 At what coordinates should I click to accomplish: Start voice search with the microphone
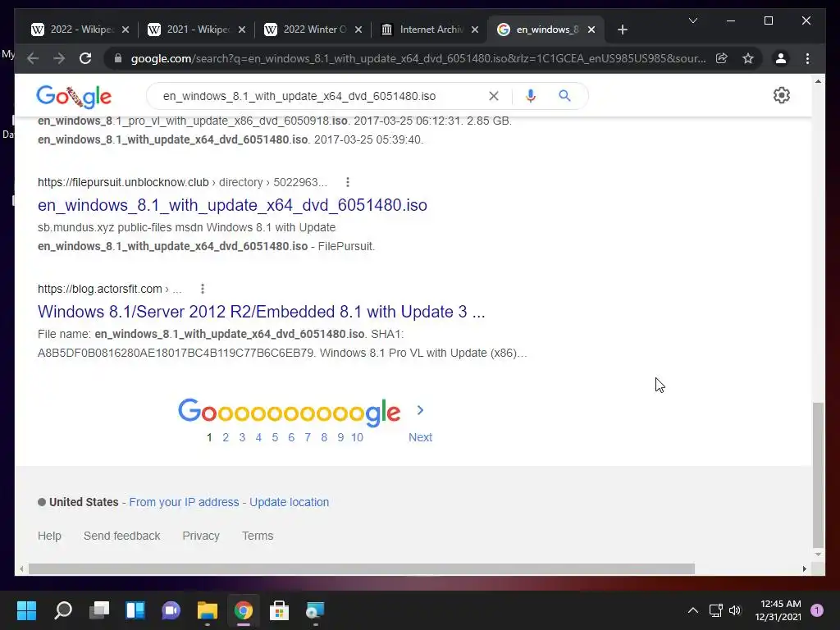pyautogui.click(x=531, y=96)
